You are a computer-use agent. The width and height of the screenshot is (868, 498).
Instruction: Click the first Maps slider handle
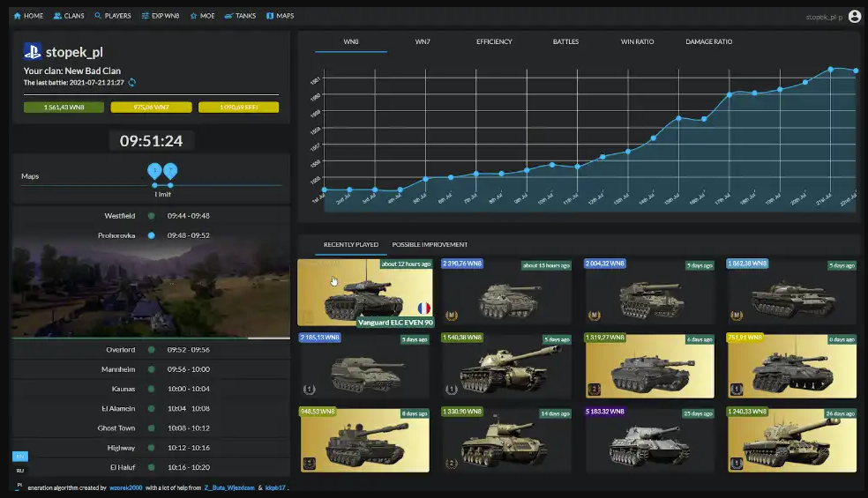pyautogui.click(x=154, y=171)
